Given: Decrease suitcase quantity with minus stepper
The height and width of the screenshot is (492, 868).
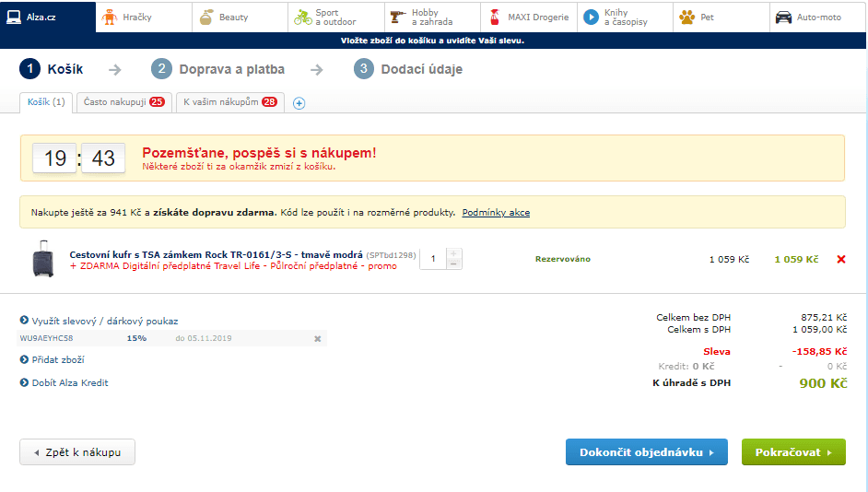Looking at the screenshot, I should [453, 264].
